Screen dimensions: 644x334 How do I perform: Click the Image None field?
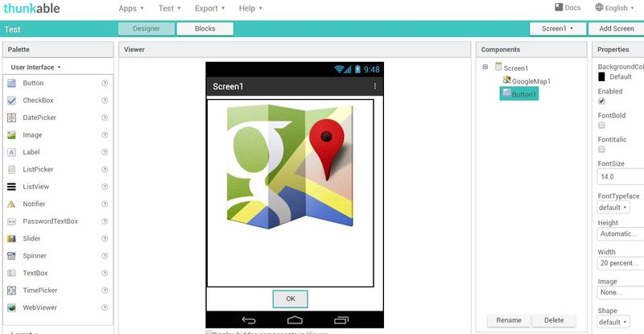[x=620, y=292]
